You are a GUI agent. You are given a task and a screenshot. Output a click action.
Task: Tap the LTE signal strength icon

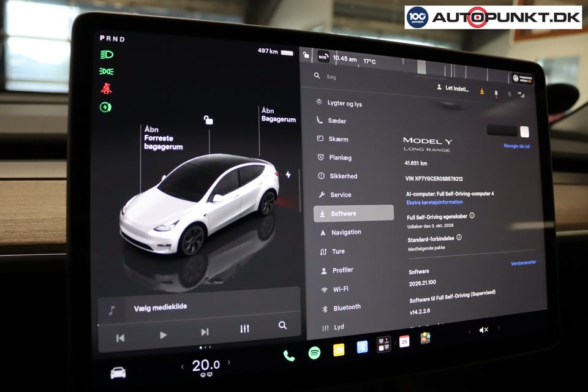tap(521, 94)
